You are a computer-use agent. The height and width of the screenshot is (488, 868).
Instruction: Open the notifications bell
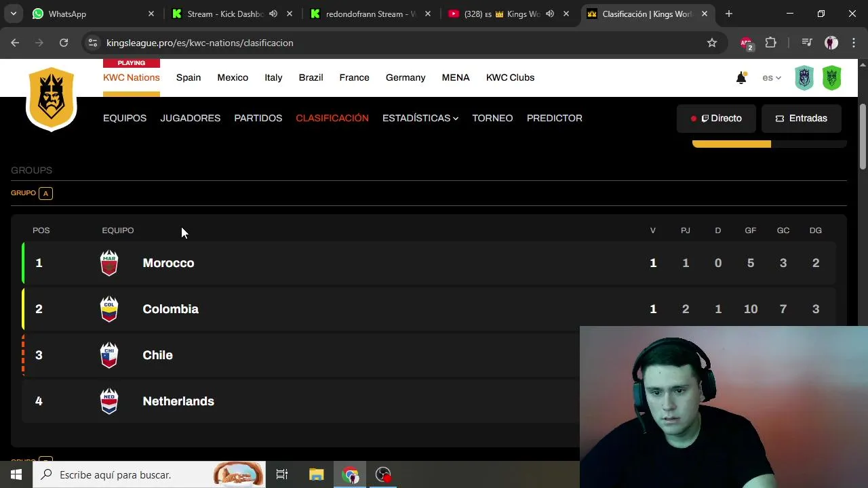click(741, 78)
